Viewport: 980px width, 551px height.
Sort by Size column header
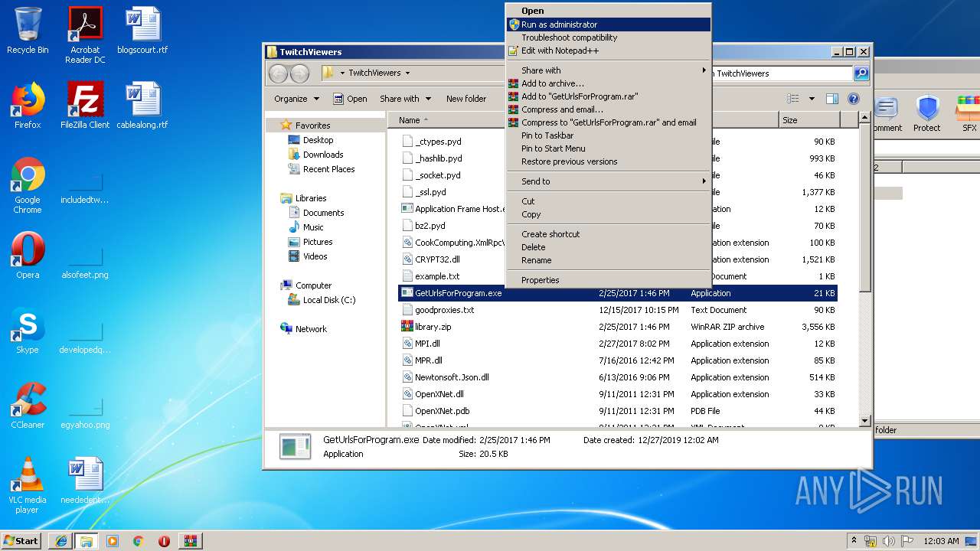coord(808,120)
